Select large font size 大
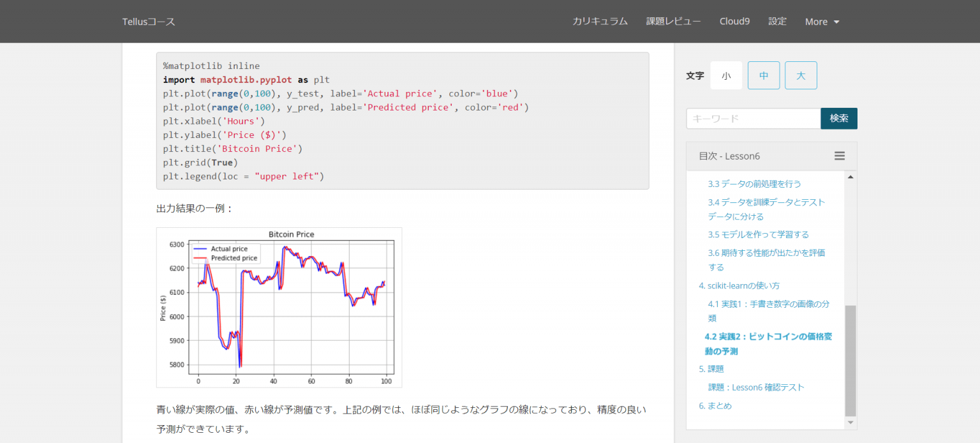Image resolution: width=980 pixels, height=443 pixels. point(801,75)
